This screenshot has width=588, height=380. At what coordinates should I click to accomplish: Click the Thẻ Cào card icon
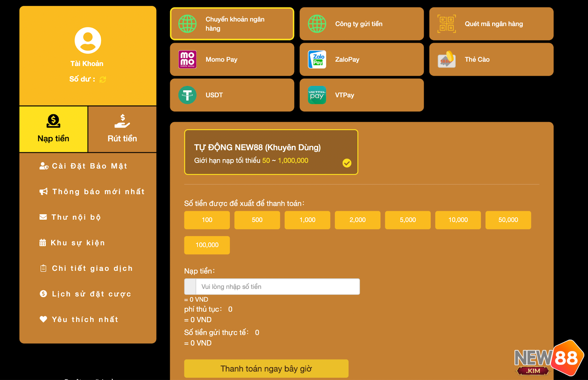447,60
